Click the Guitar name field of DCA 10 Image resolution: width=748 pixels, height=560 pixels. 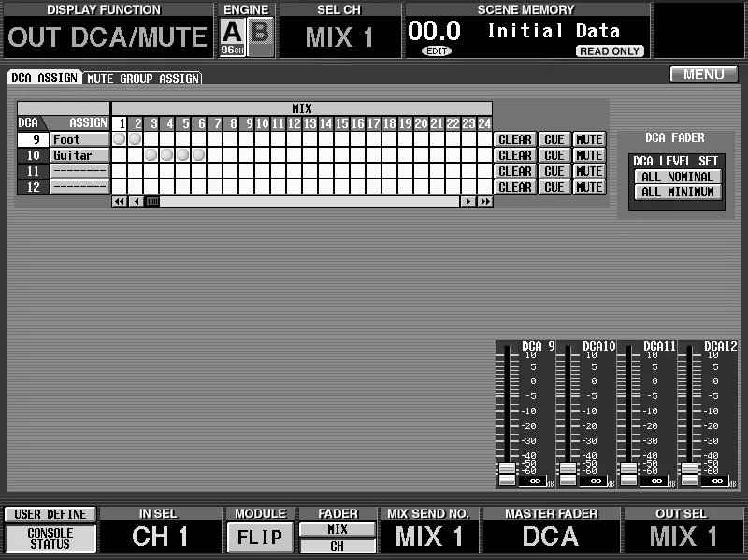click(x=79, y=155)
